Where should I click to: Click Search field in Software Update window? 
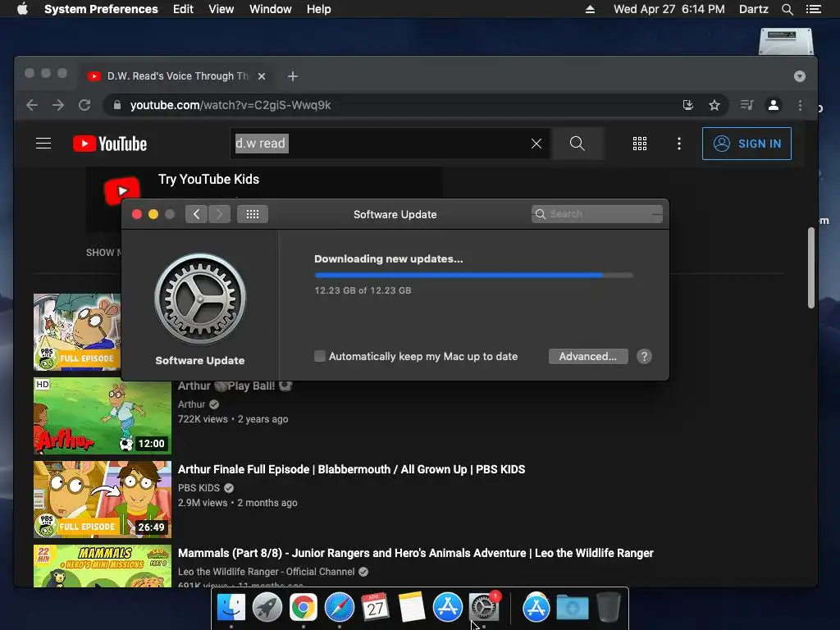point(597,214)
